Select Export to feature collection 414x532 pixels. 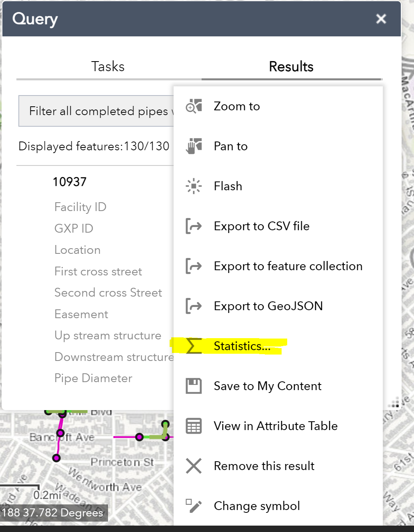coord(288,266)
